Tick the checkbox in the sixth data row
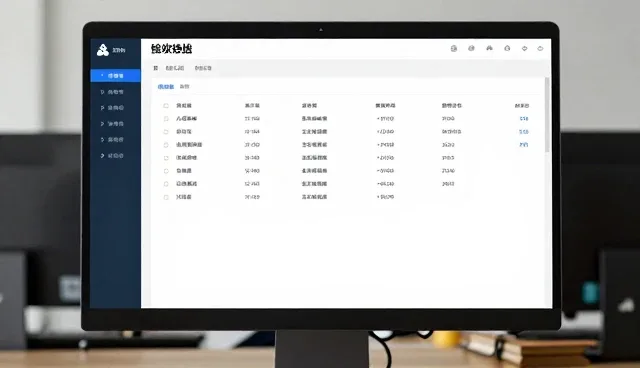Screen dimensions: 640x368 click(166, 184)
